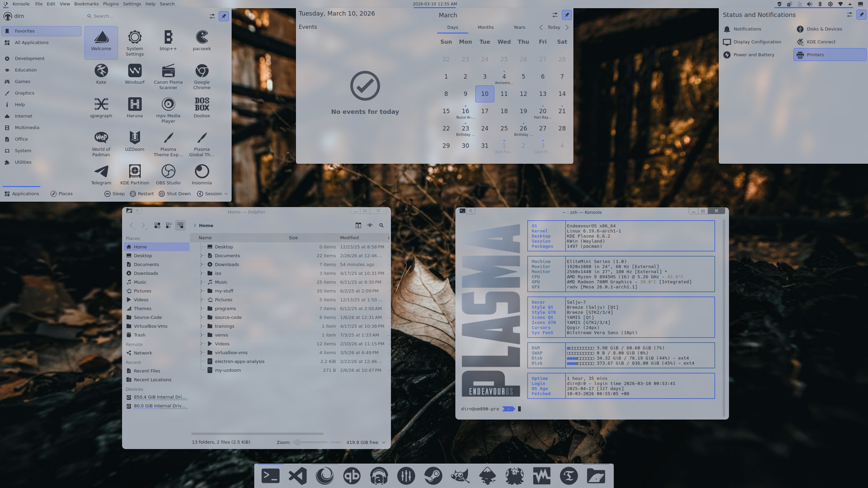The height and width of the screenshot is (488, 868).
Task: Expand the Documents folder tree arrow
Action: (201, 256)
